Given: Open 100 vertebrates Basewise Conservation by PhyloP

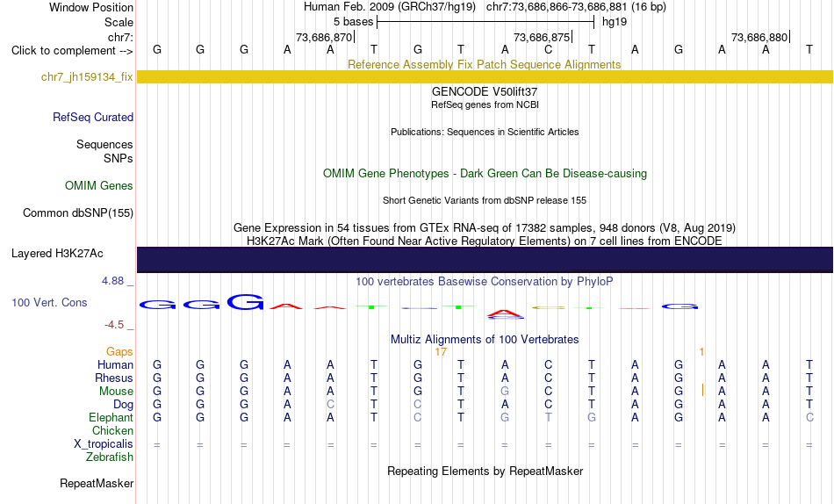Looking at the screenshot, I should point(485,282).
